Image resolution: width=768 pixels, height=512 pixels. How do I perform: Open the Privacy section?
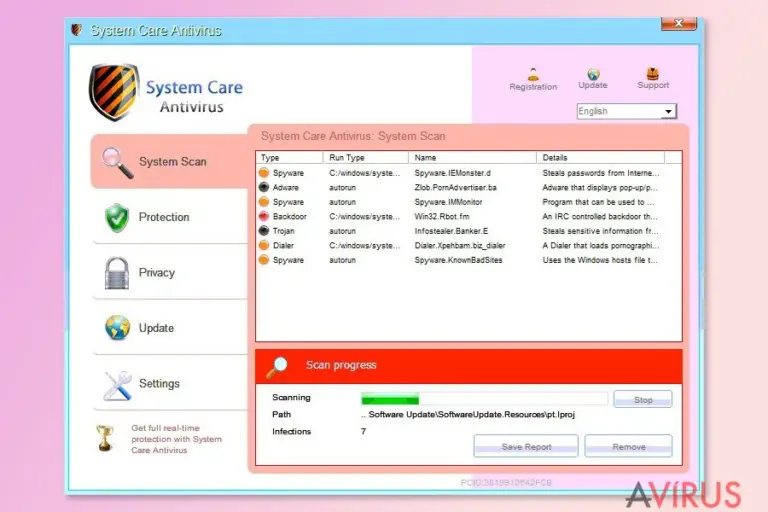[170, 272]
